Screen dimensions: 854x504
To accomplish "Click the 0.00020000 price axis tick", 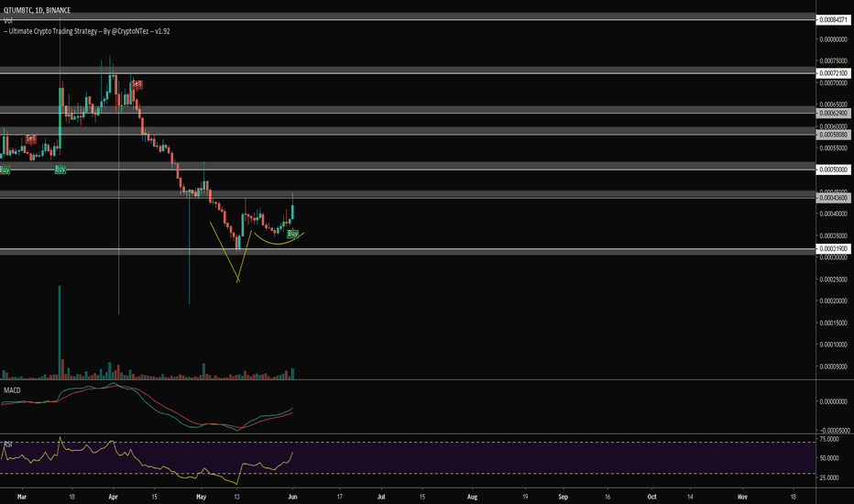I will [833, 301].
